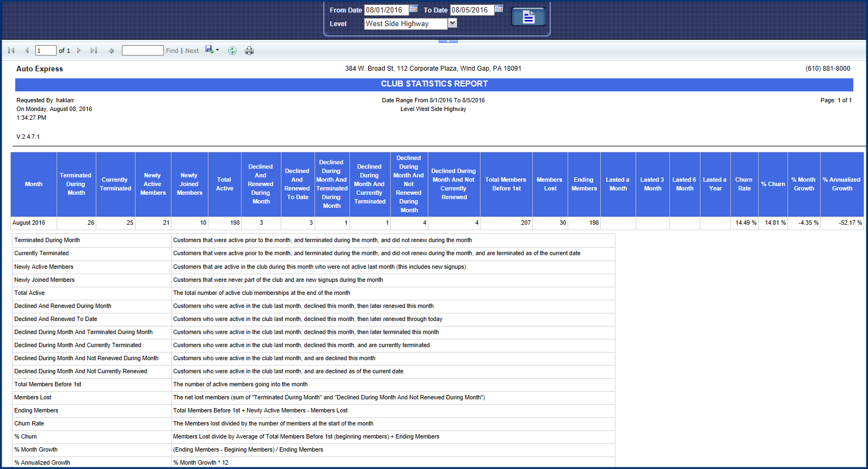The width and height of the screenshot is (868, 469).
Task: Go to the previous report page
Action: (27, 51)
